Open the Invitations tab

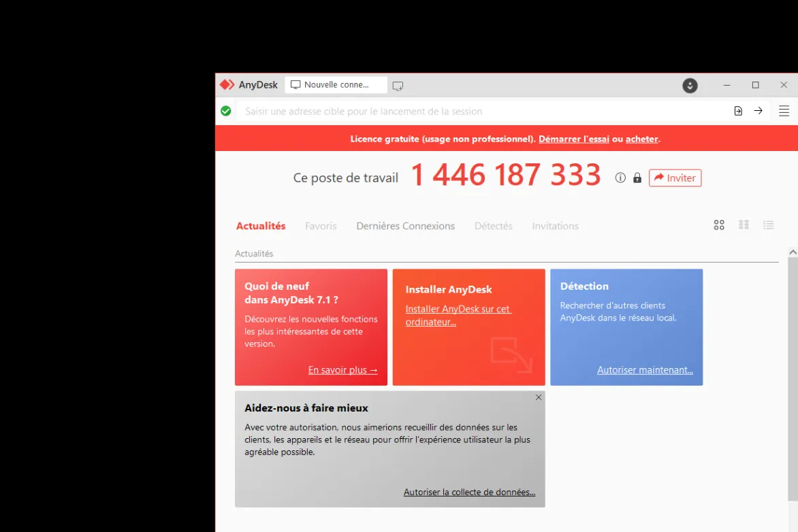point(555,226)
